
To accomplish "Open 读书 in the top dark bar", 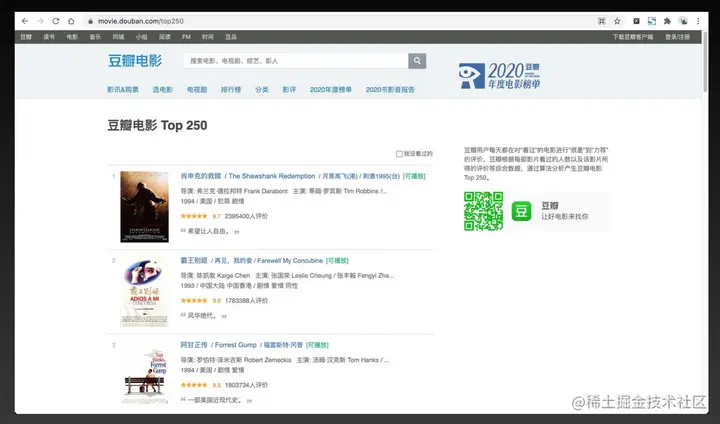I will (49, 37).
